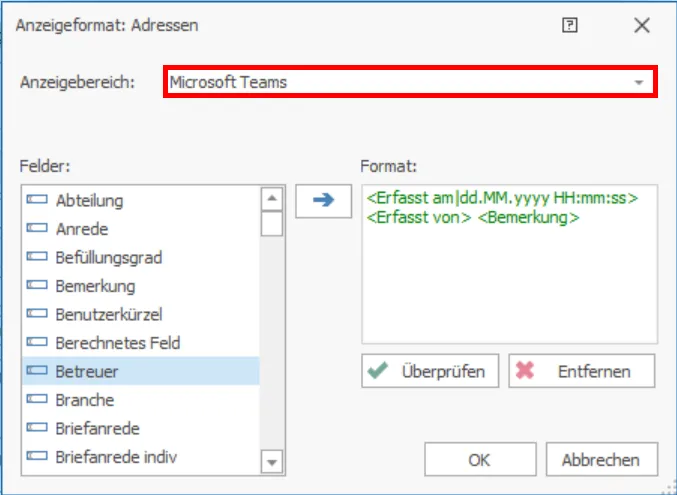
Task: Click the field icon beside Abteilung
Action: click(x=37, y=200)
